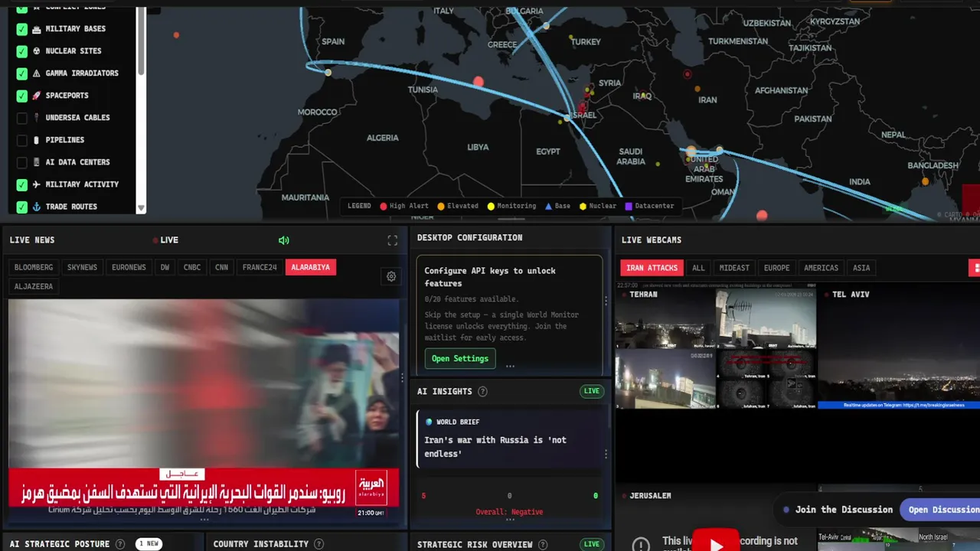Viewport: 980px width, 551px height.
Task: Uncheck the Military Activity layer
Action: coord(22,184)
